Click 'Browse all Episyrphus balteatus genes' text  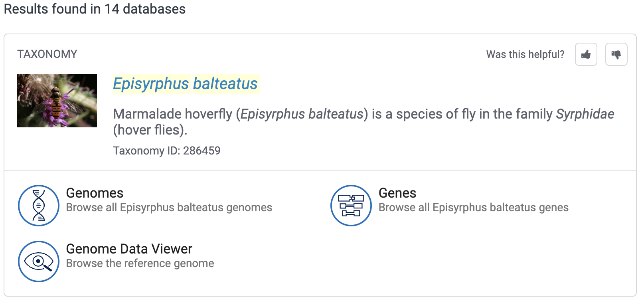click(474, 208)
